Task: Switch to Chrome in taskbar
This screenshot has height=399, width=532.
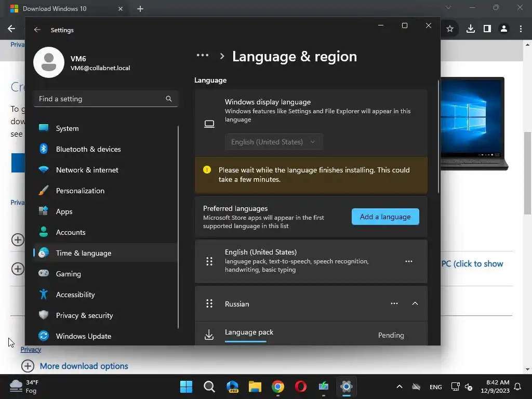Action: 278,387
